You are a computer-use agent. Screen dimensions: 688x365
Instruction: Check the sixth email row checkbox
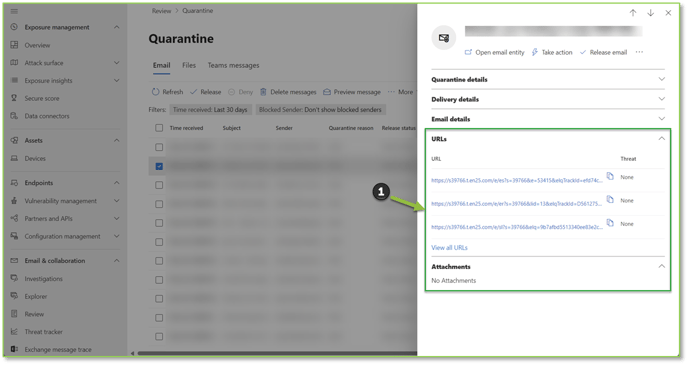[x=159, y=242]
